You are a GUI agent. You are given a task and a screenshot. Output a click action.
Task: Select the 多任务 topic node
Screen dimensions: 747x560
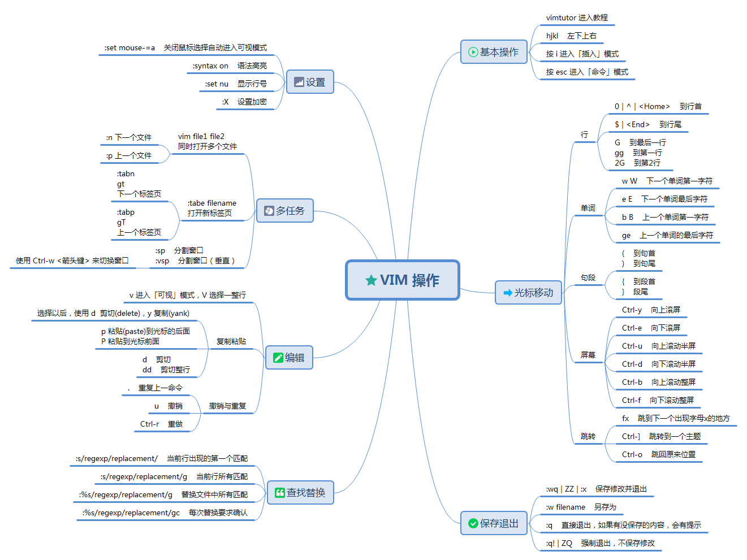(285, 211)
